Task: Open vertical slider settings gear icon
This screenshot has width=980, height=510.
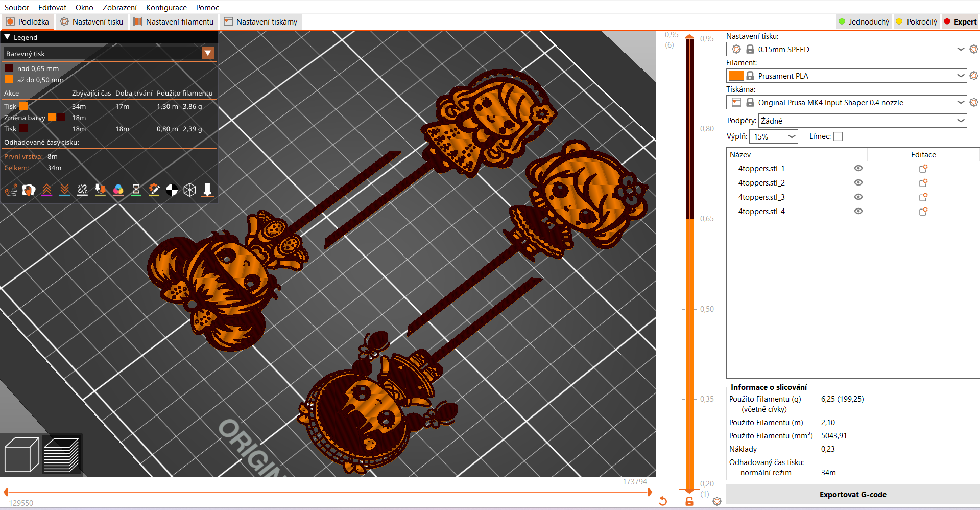Action: tap(717, 501)
